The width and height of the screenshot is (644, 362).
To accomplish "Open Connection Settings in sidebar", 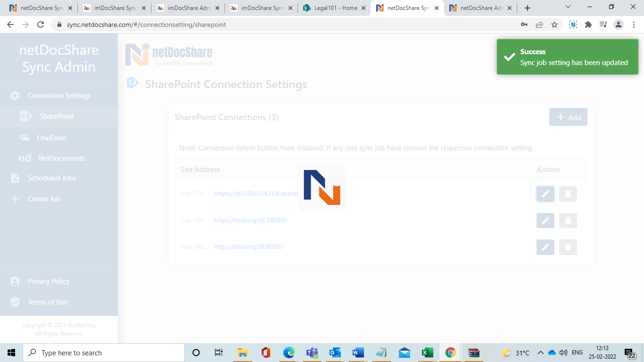I will click(59, 96).
